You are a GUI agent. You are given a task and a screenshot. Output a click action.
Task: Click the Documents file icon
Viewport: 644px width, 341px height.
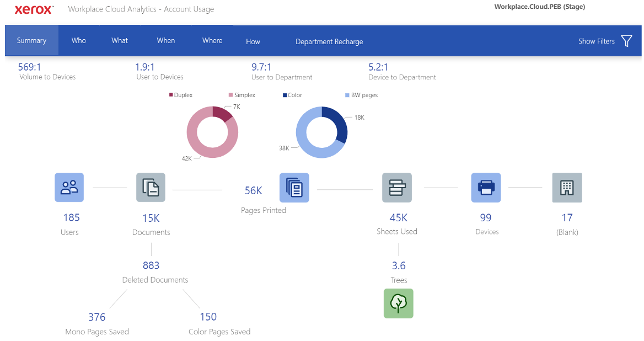click(x=151, y=188)
